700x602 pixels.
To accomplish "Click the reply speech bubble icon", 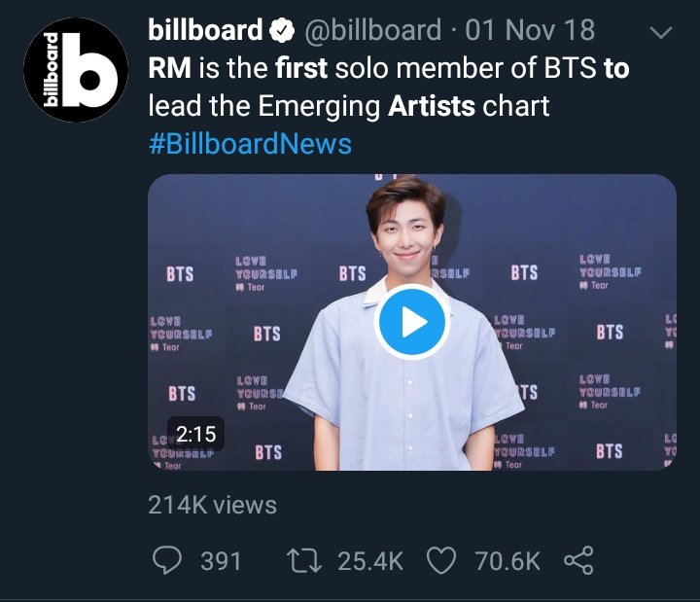I will tap(168, 560).
